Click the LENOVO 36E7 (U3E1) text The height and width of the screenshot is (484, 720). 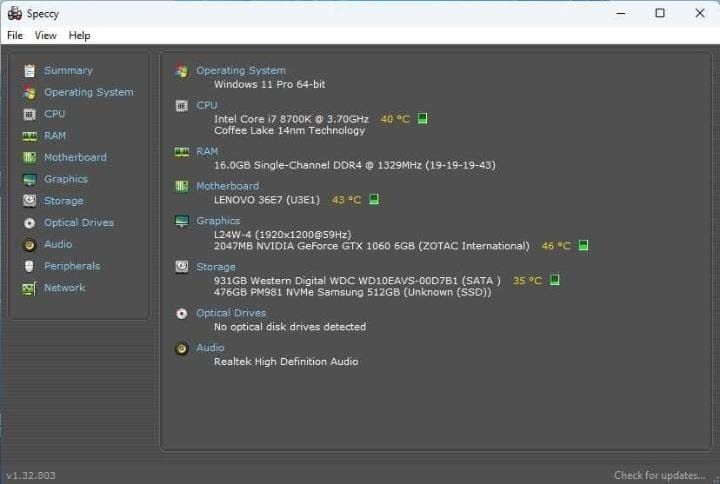point(267,200)
